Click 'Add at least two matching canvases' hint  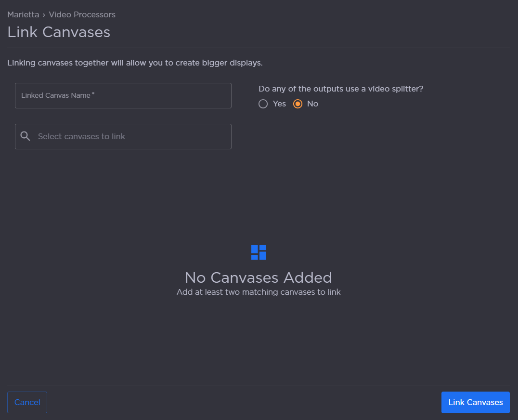tap(259, 292)
